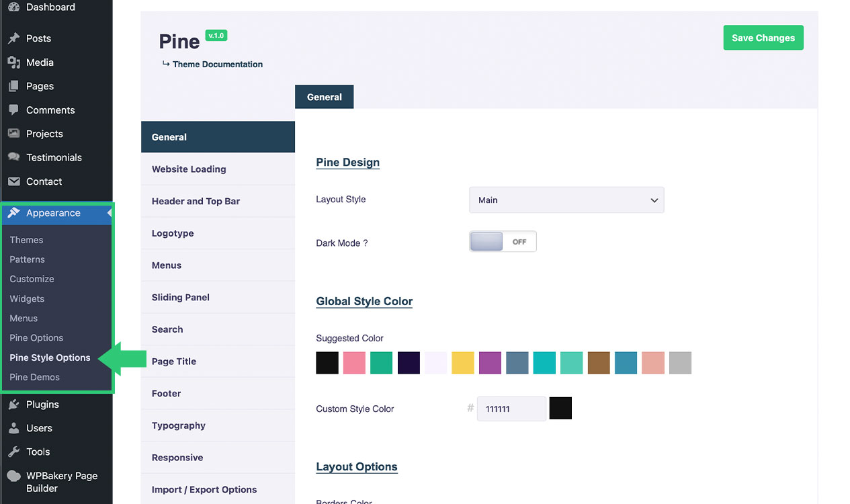
Task: Click the Plugins plug icon
Action: [13, 405]
